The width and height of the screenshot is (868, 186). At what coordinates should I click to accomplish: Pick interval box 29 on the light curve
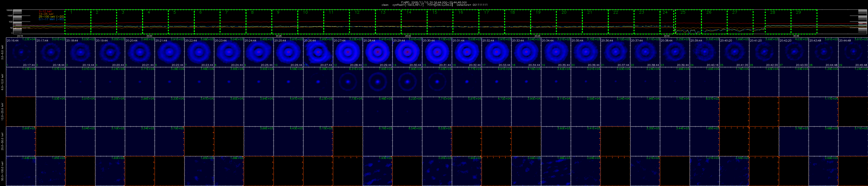[x=804, y=22]
